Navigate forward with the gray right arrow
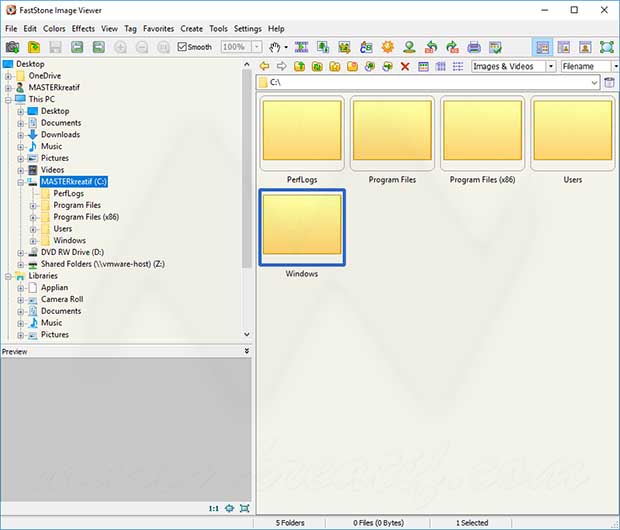Viewport: 620px width, 530px height. 282,66
